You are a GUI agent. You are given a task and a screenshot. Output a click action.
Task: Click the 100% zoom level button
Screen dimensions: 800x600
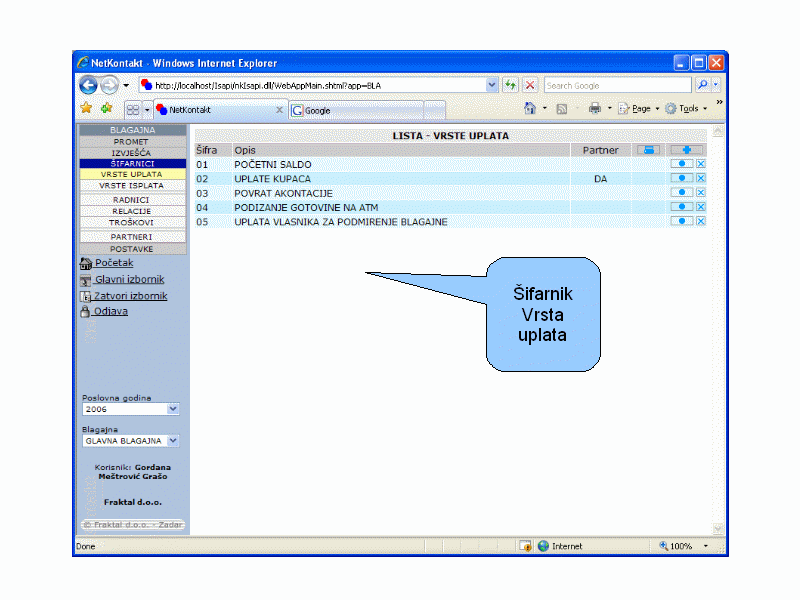tap(678, 546)
